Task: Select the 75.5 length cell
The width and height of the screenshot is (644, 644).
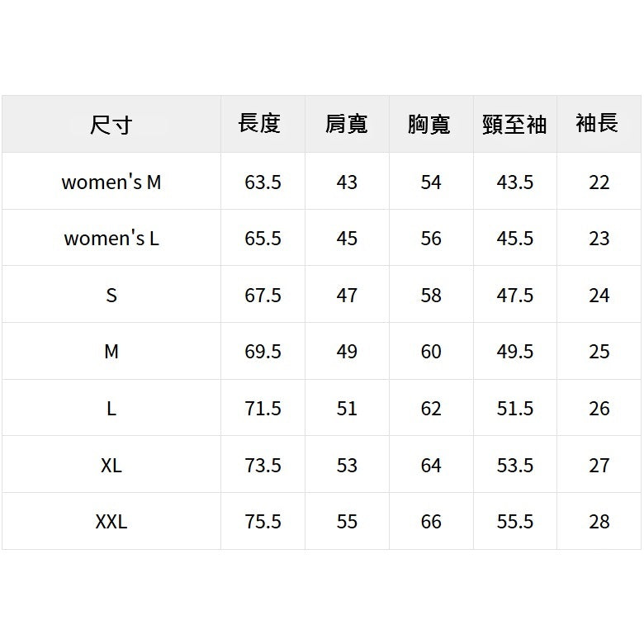Action: pos(263,522)
